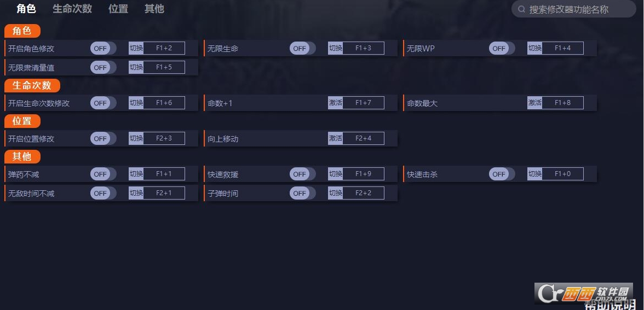Click the F1+6 hotkey box
The width and height of the screenshot is (644, 310).
[x=164, y=103]
